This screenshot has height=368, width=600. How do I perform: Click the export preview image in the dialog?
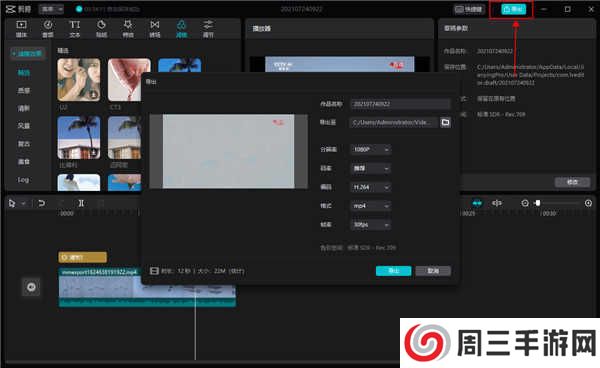pyautogui.click(x=228, y=151)
